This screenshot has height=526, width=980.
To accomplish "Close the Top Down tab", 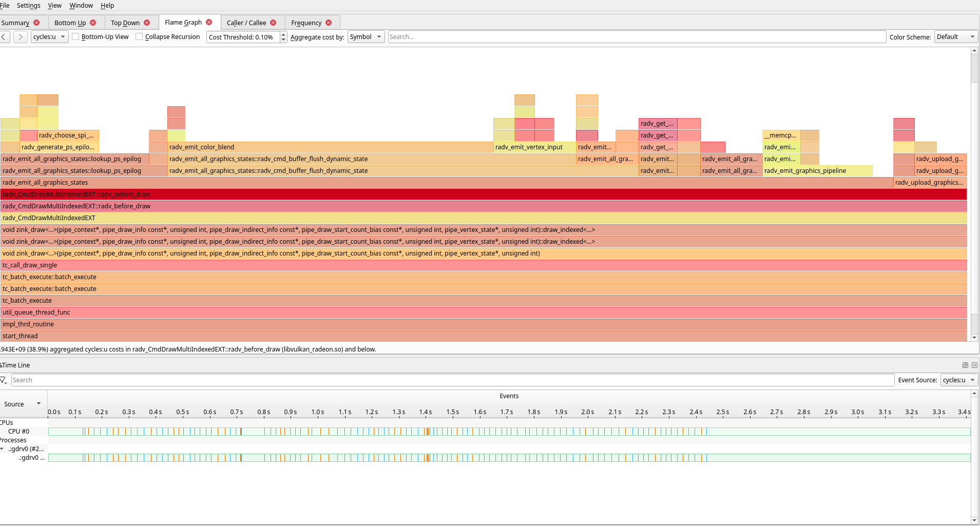I will coord(147,23).
